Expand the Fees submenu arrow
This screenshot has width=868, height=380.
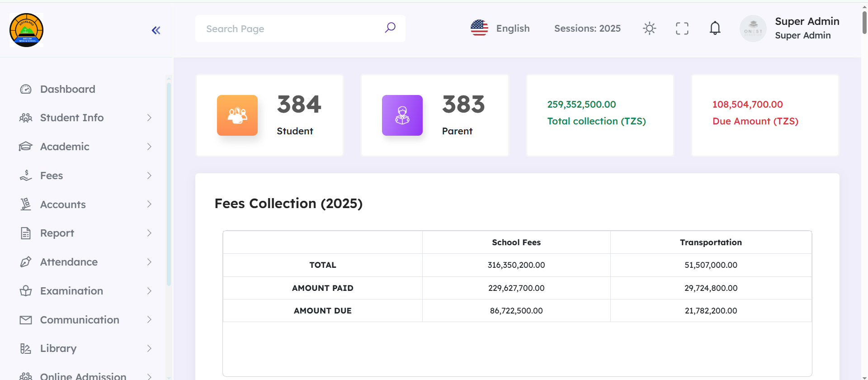click(x=149, y=176)
